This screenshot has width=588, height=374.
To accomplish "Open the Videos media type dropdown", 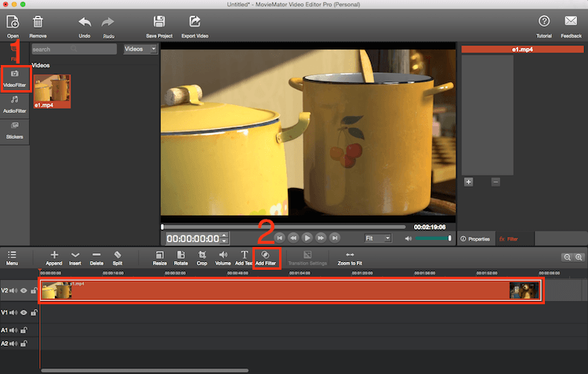I will (140, 49).
